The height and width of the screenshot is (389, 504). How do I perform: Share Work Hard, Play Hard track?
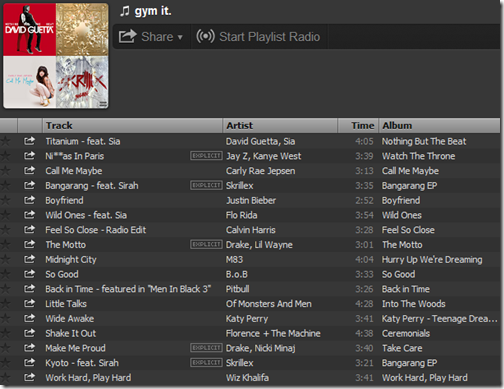29,377
